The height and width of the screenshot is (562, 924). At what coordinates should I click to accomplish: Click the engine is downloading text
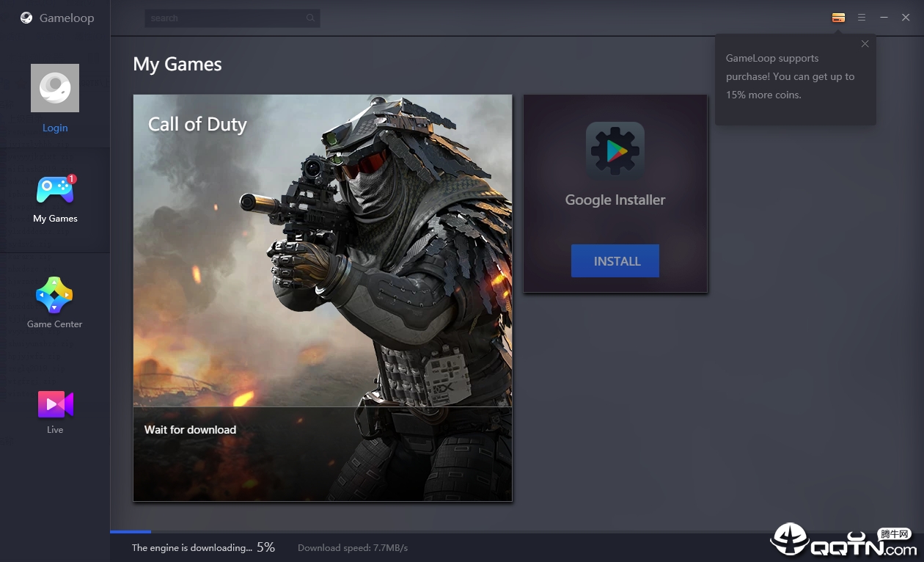(192, 548)
